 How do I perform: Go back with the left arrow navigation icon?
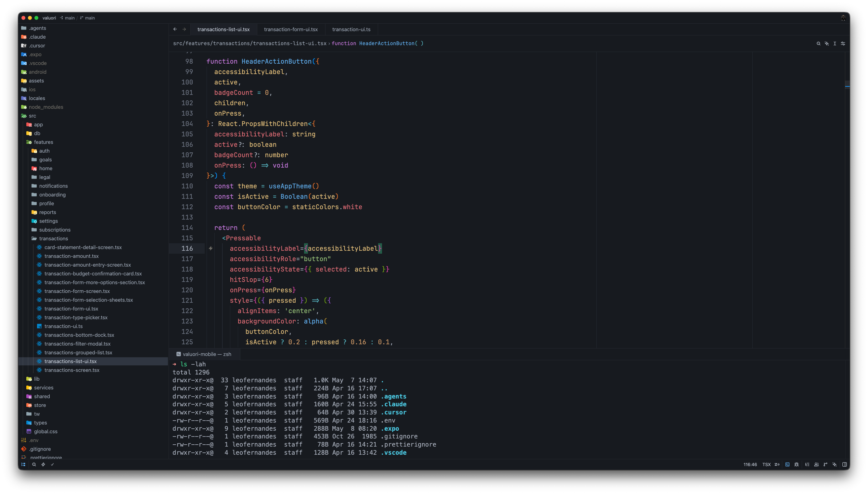(x=175, y=29)
